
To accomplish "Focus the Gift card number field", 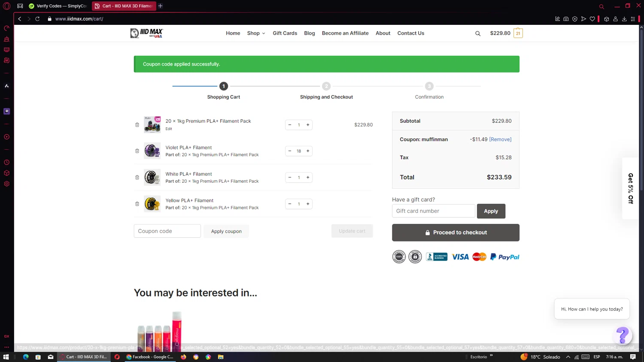I will tap(433, 211).
